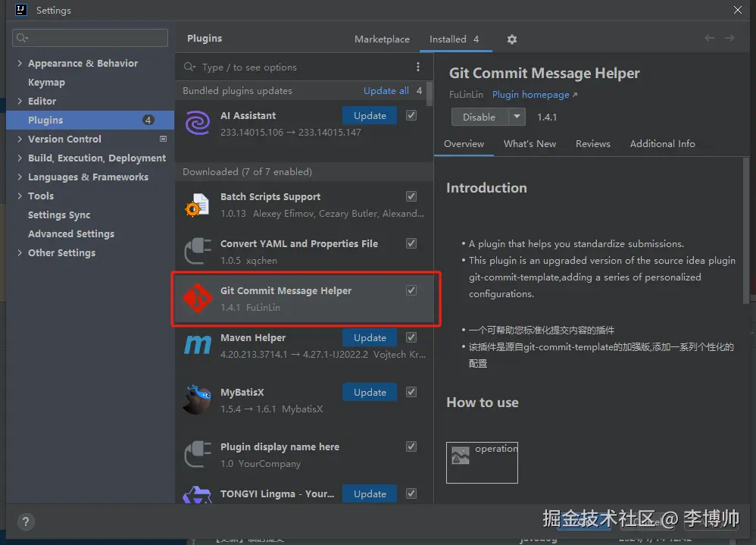
Task: Toggle the Plugin display name here checkbox
Action: (411, 446)
